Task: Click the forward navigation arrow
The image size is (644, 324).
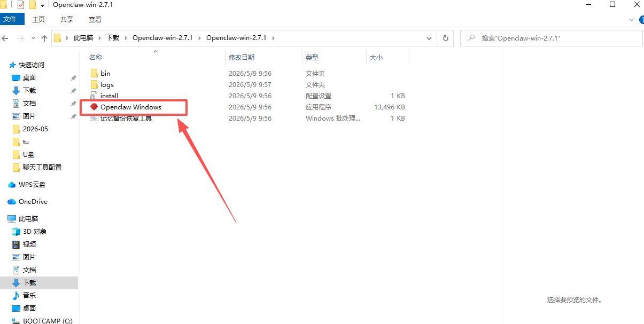Action: (21, 38)
